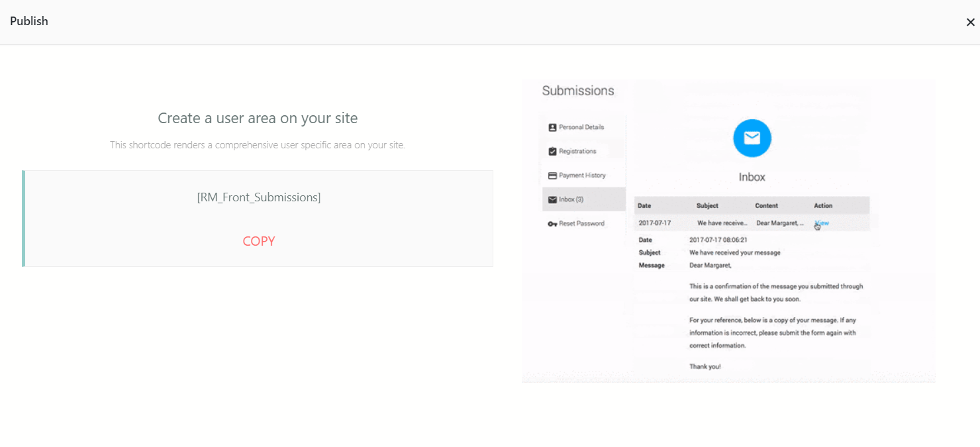Click the COPY button for the shortcode
The height and width of the screenshot is (447, 980).
tap(258, 241)
